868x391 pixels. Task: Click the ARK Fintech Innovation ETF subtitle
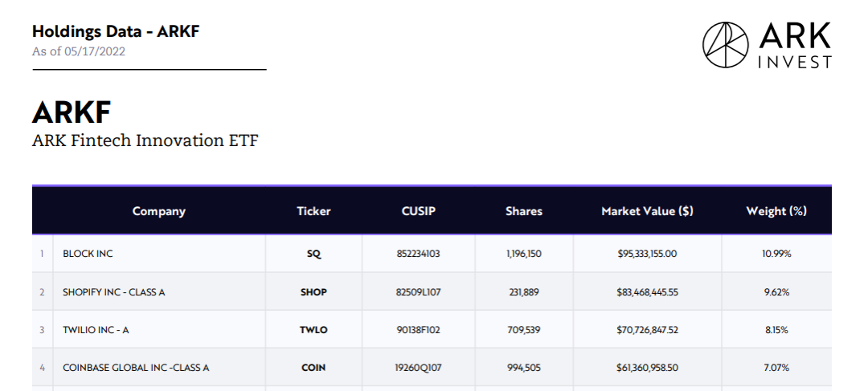pos(145,141)
